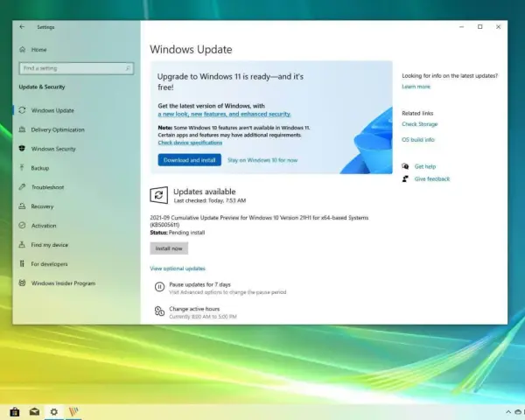The width and height of the screenshot is (525, 420).
Task: Click the Backup arrow icon
Action: click(22, 167)
